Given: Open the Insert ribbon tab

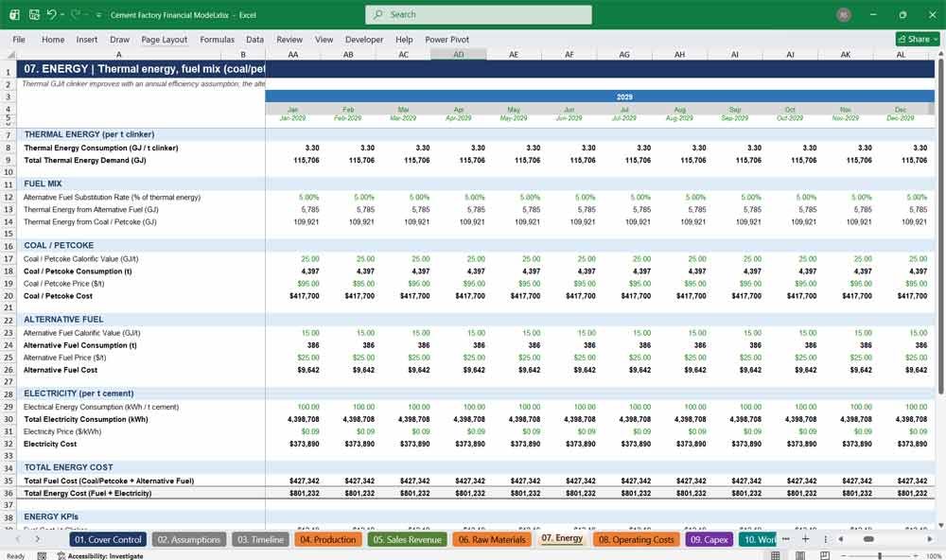Looking at the screenshot, I should 87,39.
